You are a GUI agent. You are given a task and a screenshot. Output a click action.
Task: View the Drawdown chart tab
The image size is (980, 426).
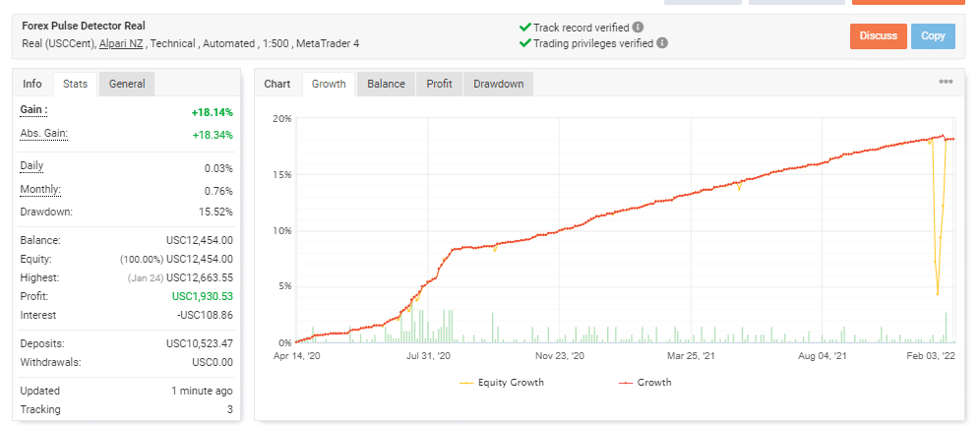pyautogui.click(x=498, y=84)
